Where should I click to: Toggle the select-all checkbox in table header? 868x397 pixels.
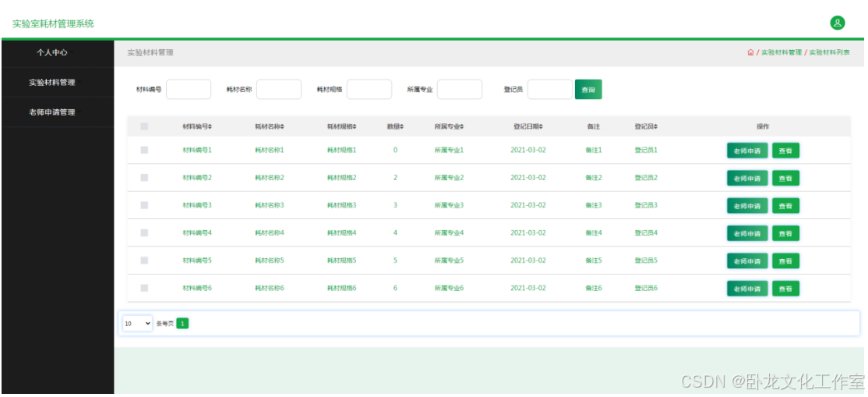(144, 127)
